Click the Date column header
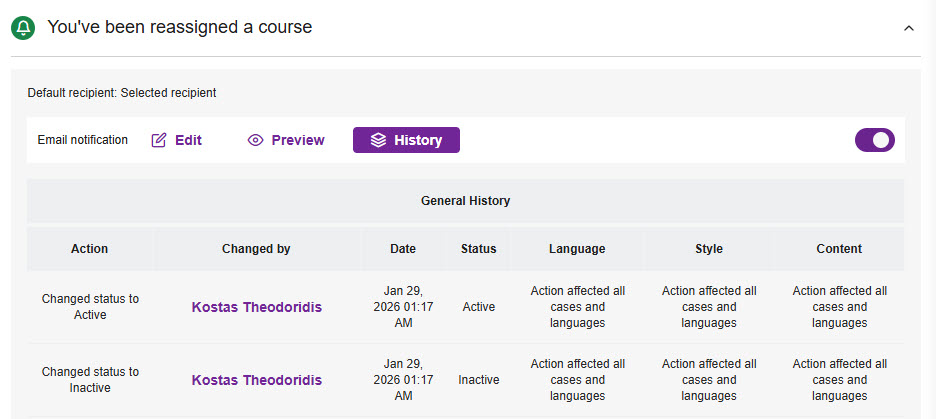 pyautogui.click(x=403, y=249)
